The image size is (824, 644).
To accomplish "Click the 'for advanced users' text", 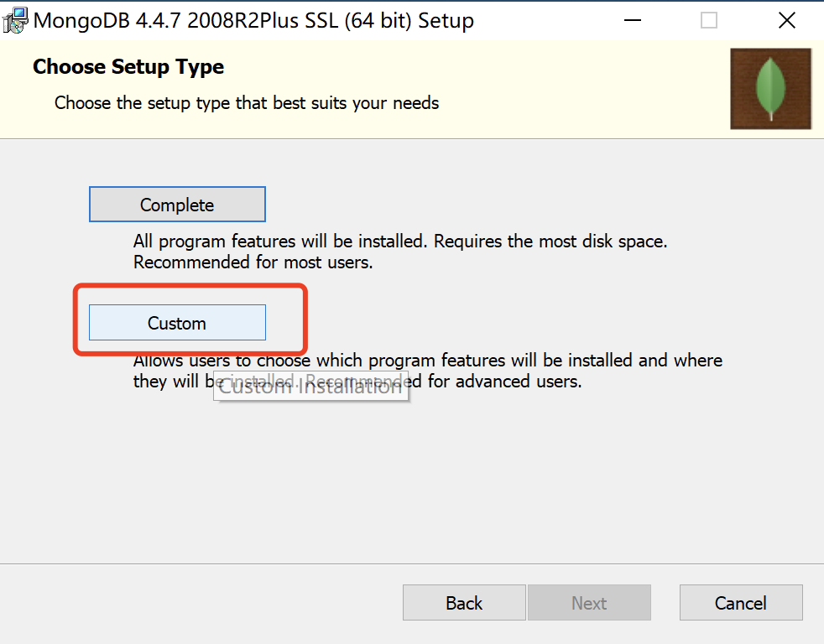I will (504, 382).
